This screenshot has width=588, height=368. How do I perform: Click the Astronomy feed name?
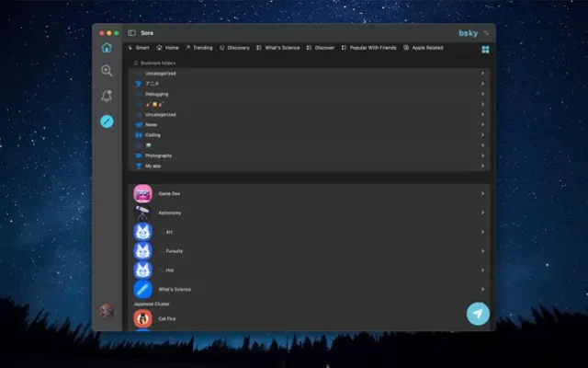[169, 213]
